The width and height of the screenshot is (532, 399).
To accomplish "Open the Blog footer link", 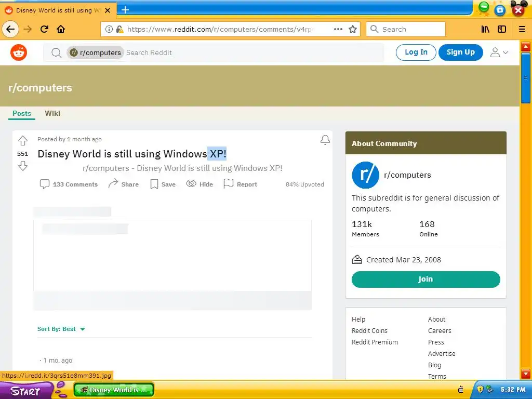I will pyautogui.click(x=435, y=365).
